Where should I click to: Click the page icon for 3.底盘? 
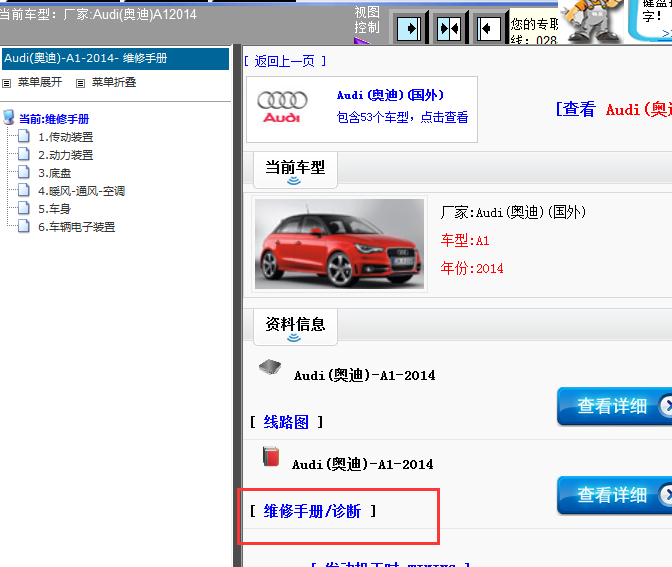point(24,172)
